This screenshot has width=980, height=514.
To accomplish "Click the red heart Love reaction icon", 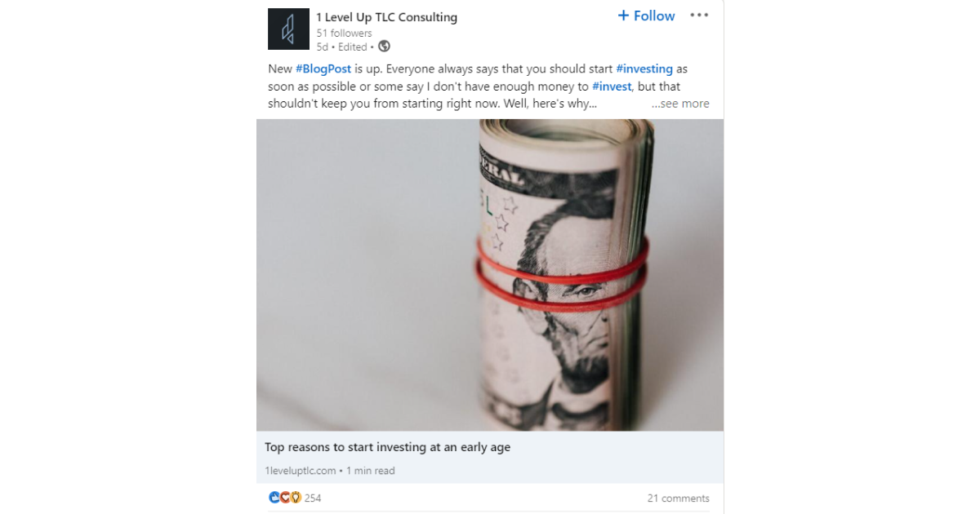I will tap(285, 498).
